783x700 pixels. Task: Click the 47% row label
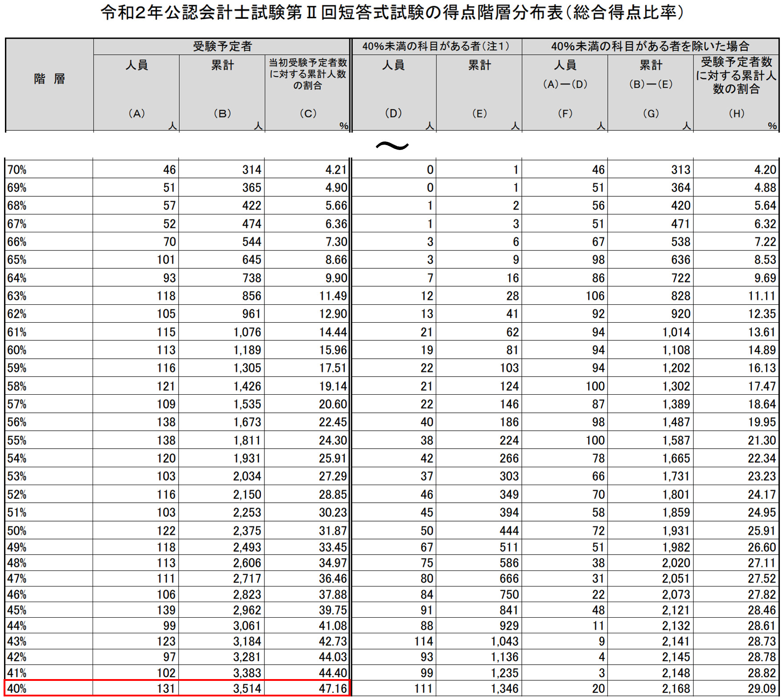[17, 579]
